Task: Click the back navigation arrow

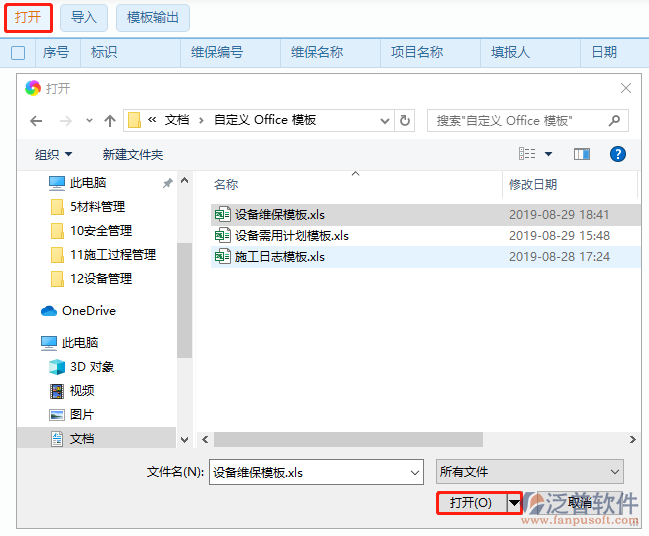Action: 36,121
